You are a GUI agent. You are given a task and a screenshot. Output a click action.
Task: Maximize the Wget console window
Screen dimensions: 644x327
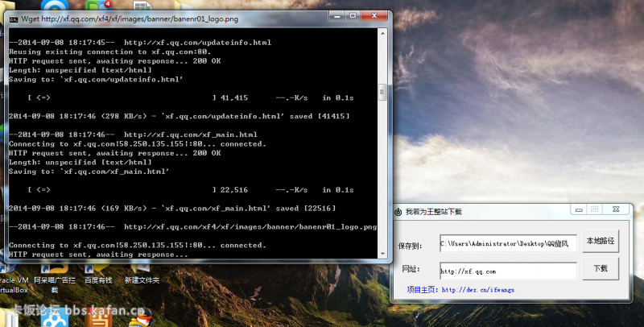coord(353,16)
